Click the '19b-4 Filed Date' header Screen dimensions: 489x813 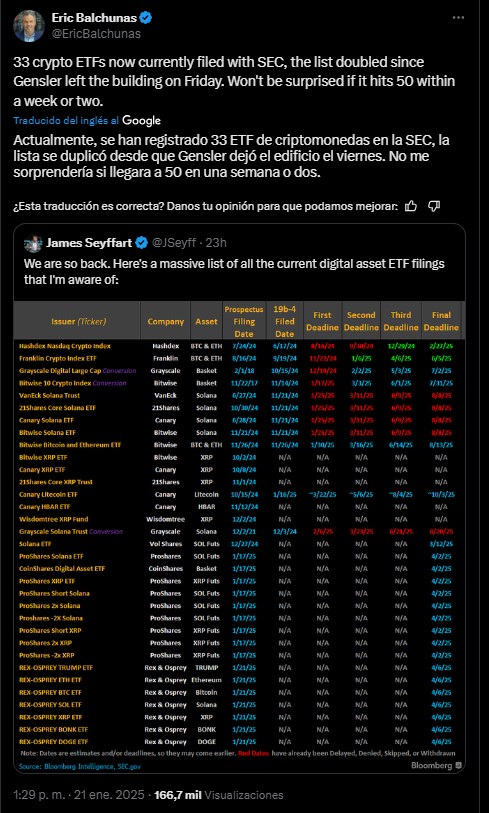click(x=284, y=321)
